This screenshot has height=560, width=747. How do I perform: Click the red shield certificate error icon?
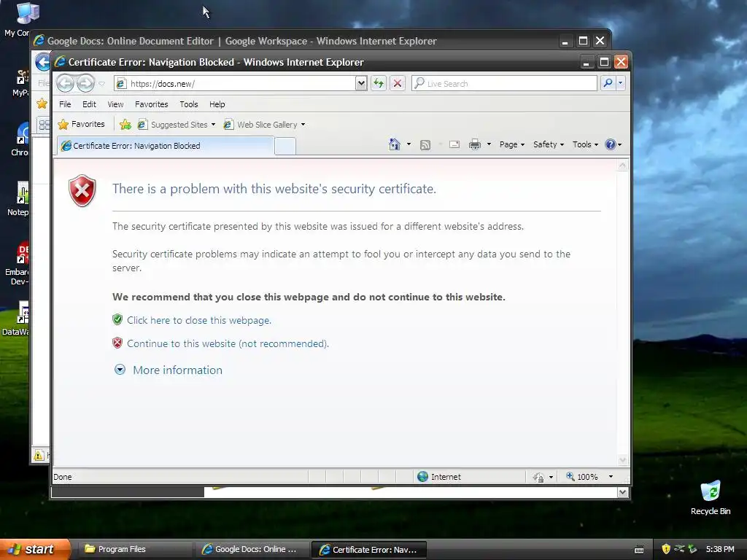point(82,190)
